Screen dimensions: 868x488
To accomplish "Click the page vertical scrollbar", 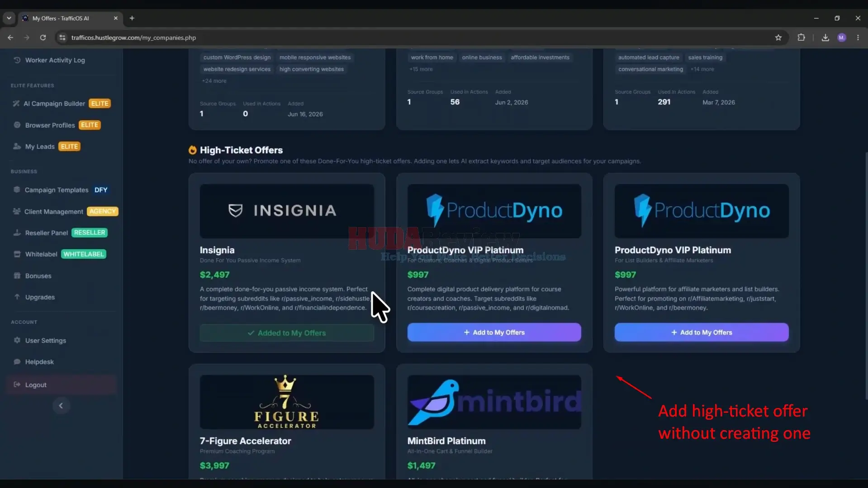I will click(x=866, y=276).
